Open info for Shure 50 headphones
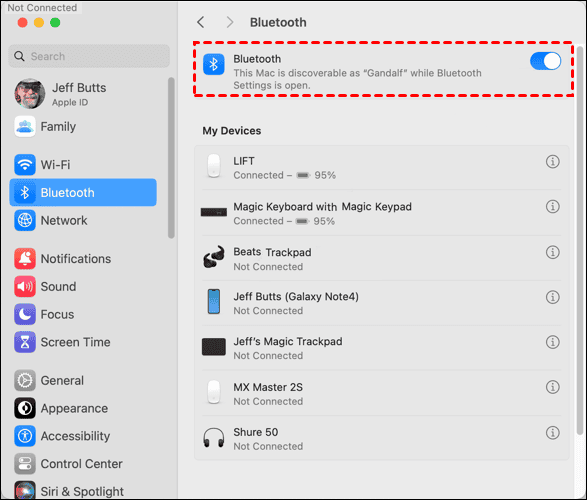Viewport: 587px width, 500px height. [x=552, y=433]
